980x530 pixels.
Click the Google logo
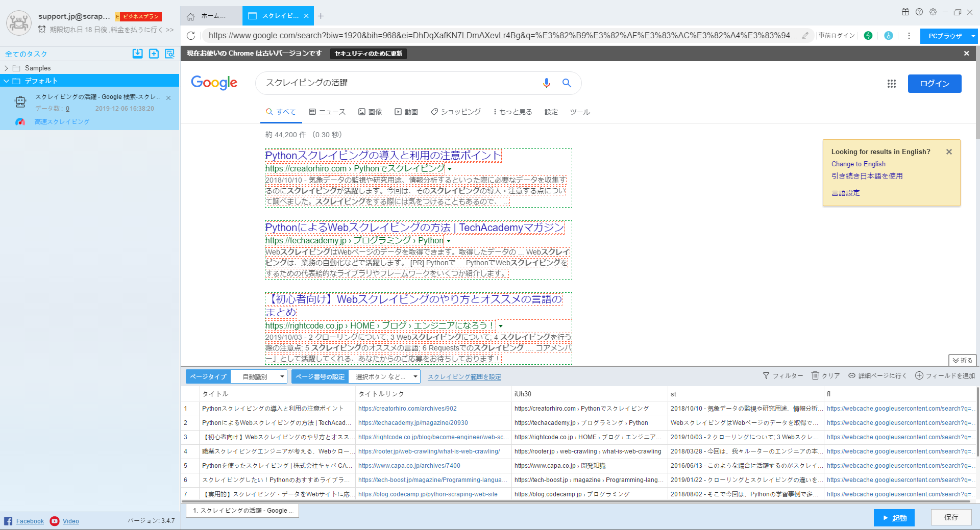[214, 83]
